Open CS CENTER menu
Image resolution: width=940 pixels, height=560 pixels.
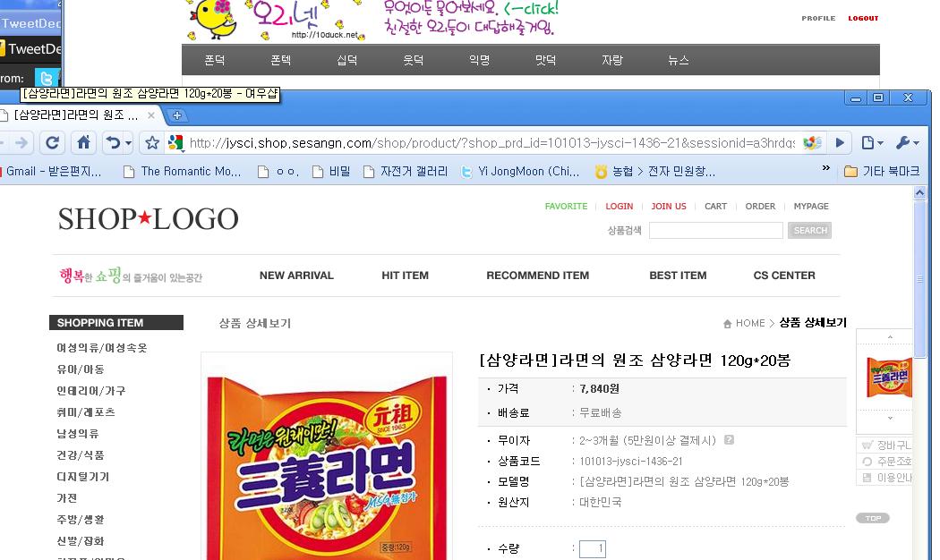(x=784, y=276)
